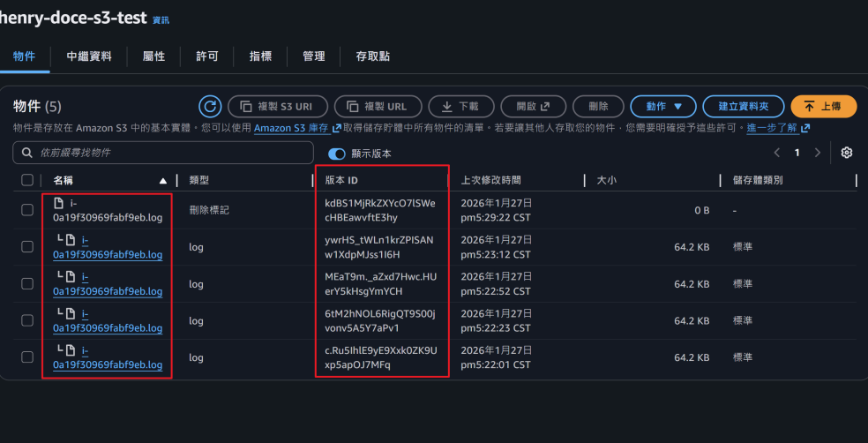
Task: Switch to the 管理 tab
Action: (313, 56)
